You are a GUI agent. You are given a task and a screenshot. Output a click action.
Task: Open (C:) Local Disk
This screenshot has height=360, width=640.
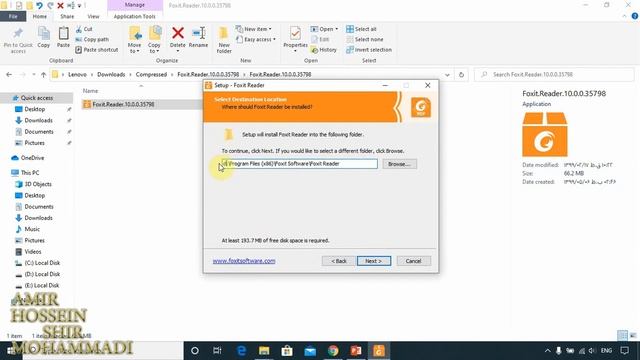(42, 263)
